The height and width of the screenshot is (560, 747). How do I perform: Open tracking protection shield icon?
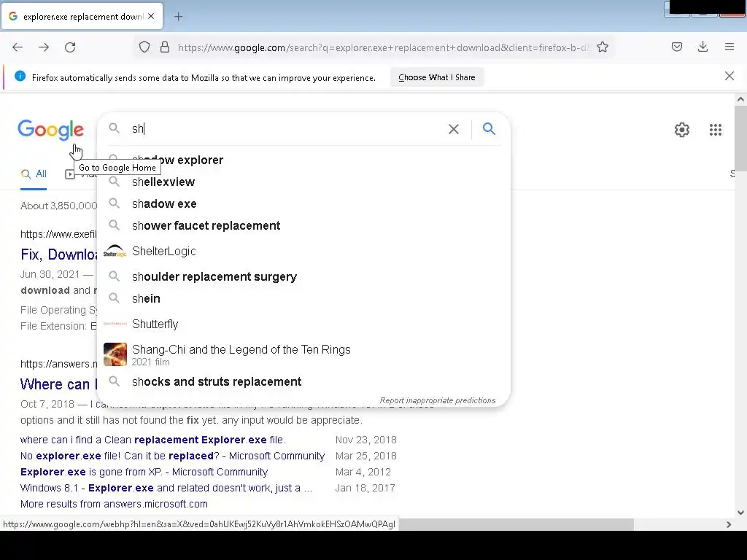coord(144,47)
